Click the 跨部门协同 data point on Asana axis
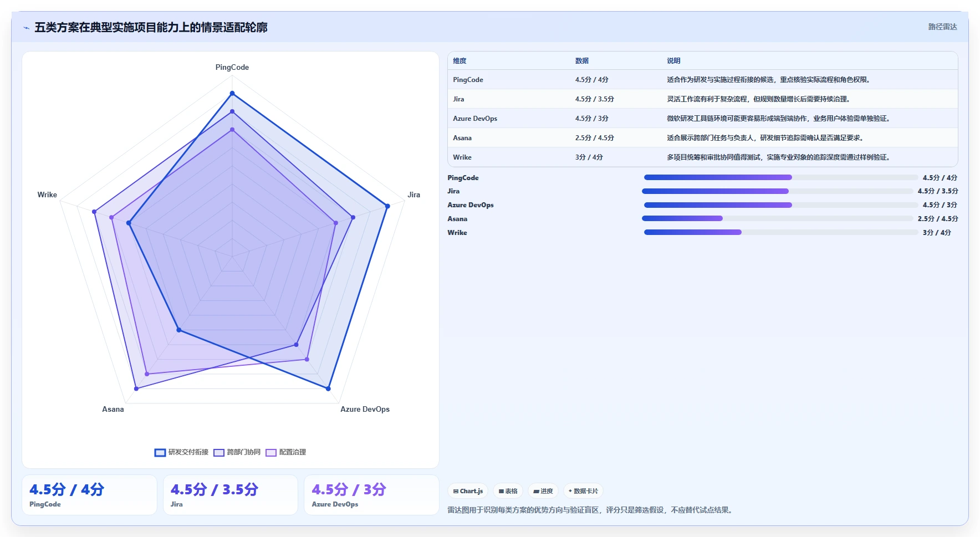 pos(136,388)
